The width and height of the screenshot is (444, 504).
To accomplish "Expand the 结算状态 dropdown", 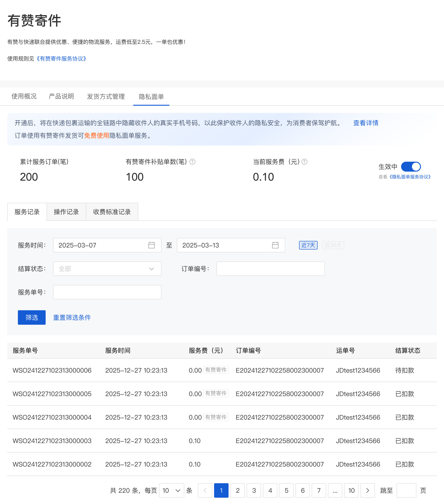I will coord(107,269).
